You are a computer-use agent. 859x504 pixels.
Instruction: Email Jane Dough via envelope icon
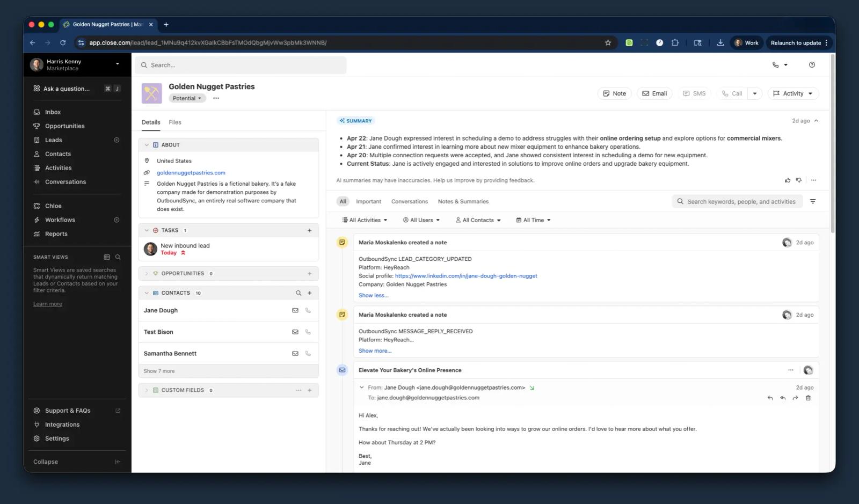coord(295,310)
